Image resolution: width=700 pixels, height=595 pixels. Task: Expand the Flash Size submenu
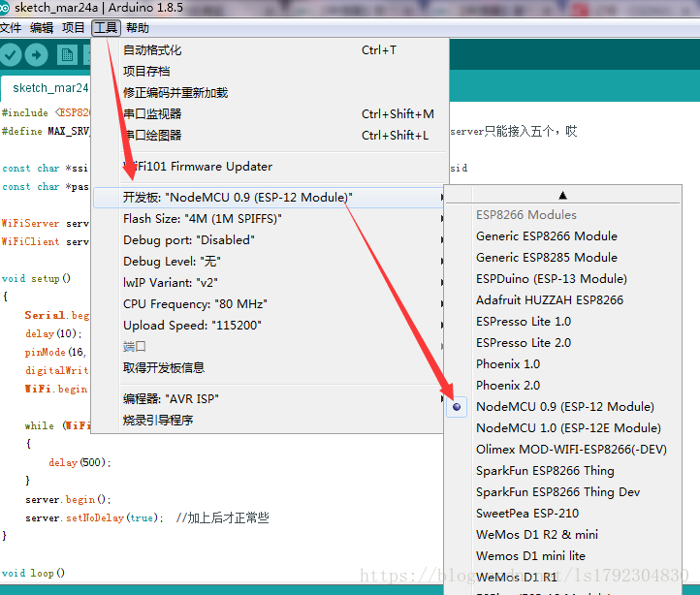269,219
